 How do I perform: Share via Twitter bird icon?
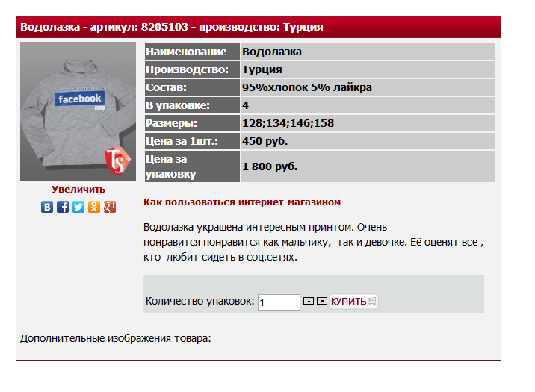(x=78, y=207)
